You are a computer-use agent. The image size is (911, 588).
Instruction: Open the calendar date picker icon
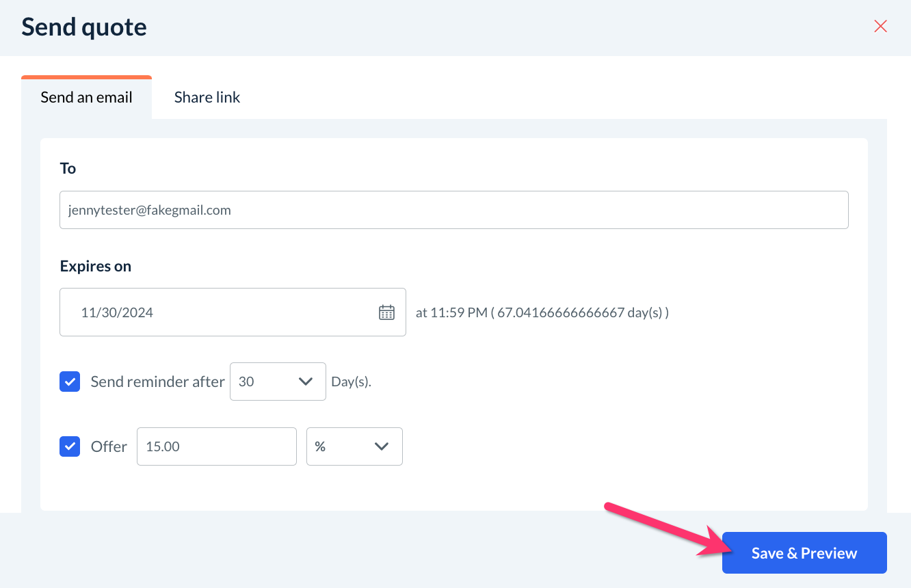386,312
